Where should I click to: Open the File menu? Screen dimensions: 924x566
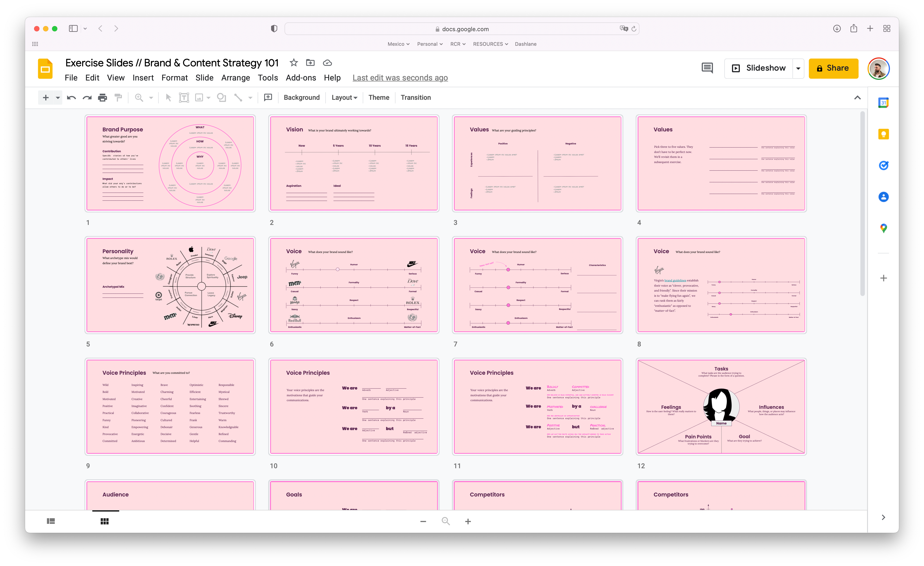[71, 78]
